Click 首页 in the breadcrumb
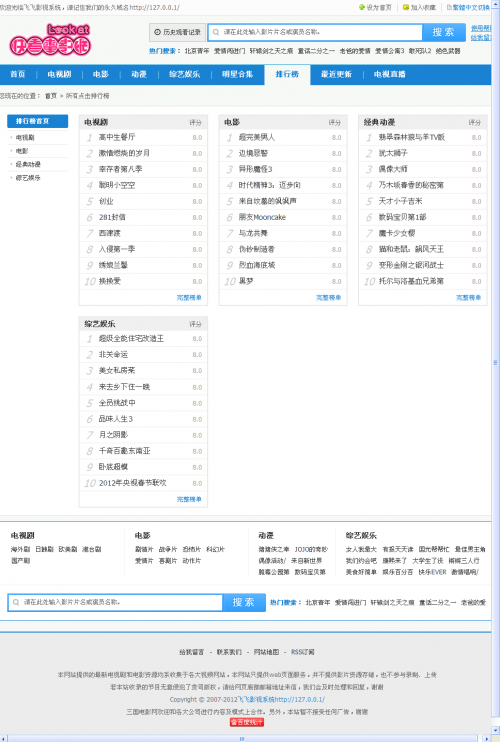This screenshot has height=742, width=500. pyautogui.click(x=51, y=96)
